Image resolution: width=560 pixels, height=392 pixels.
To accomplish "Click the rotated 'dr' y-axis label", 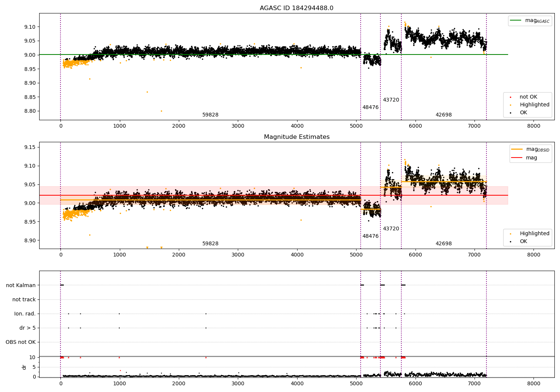I will 24,367.
